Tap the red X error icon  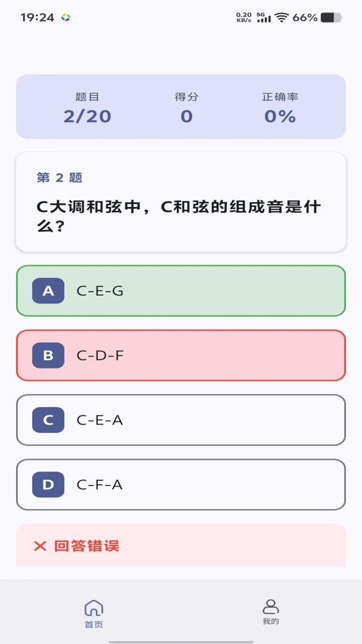point(40,546)
